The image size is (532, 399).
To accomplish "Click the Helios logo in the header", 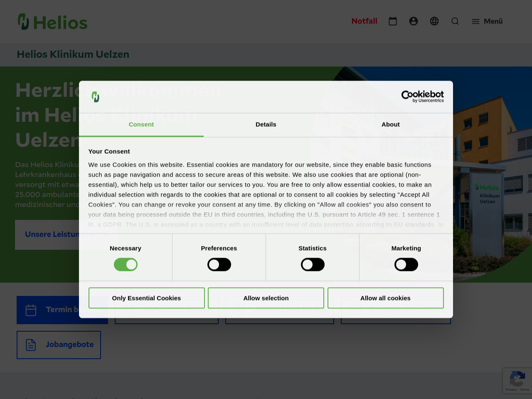I will 53,22.
